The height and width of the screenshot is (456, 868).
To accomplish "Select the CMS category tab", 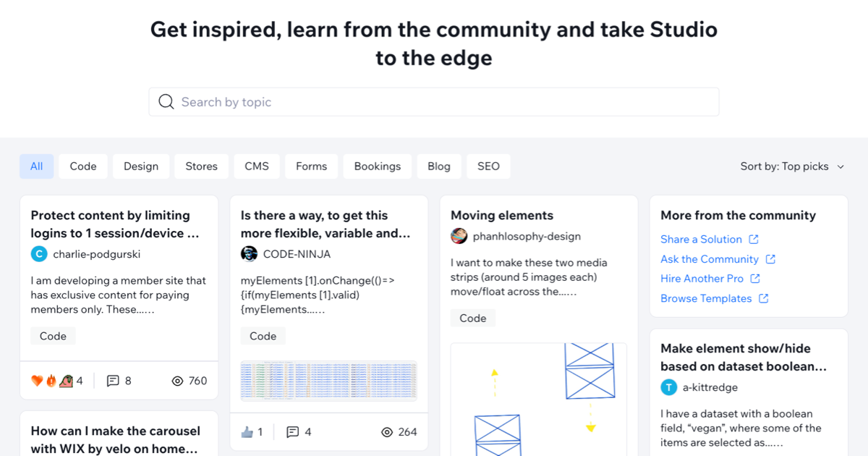I will point(256,166).
